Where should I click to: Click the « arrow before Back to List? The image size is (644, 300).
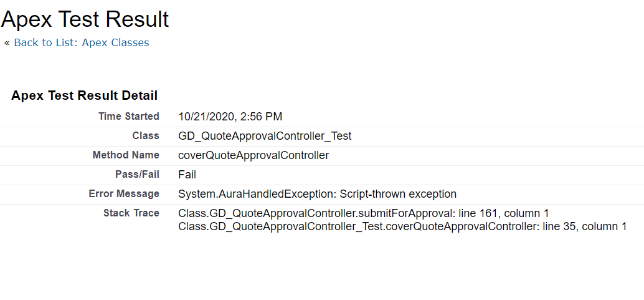coord(7,43)
